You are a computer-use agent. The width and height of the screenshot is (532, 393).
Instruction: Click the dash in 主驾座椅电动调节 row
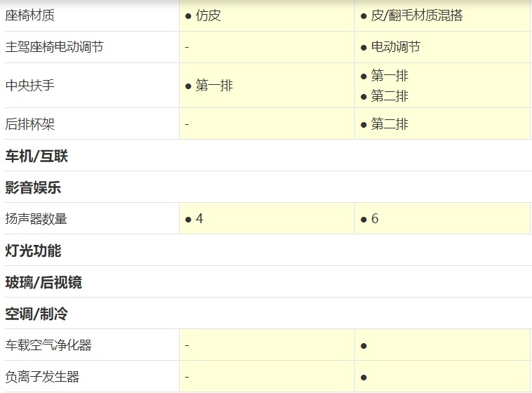click(187, 47)
